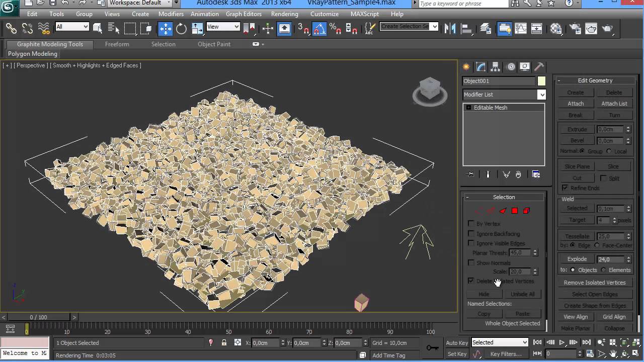This screenshot has height=362, width=644.
Task: Open the Material Editor sphere icon
Action: coord(556,28)
